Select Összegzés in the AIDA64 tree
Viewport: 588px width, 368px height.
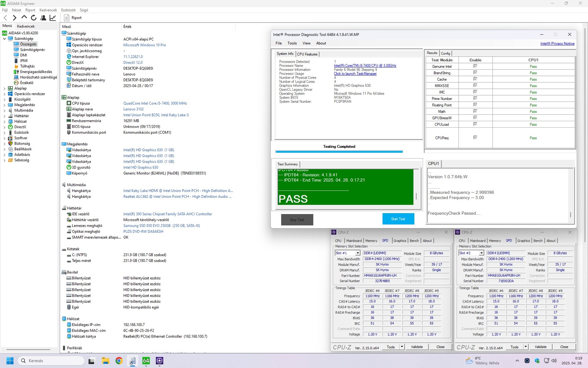(28, 44)
